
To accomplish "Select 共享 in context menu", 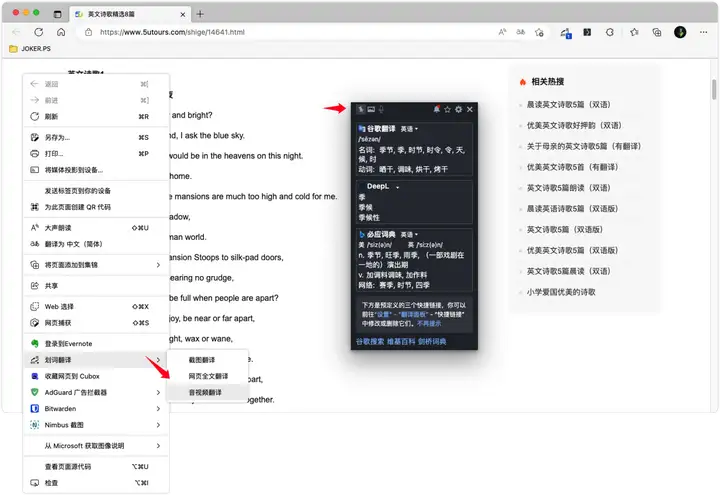I will click(96, 286).
